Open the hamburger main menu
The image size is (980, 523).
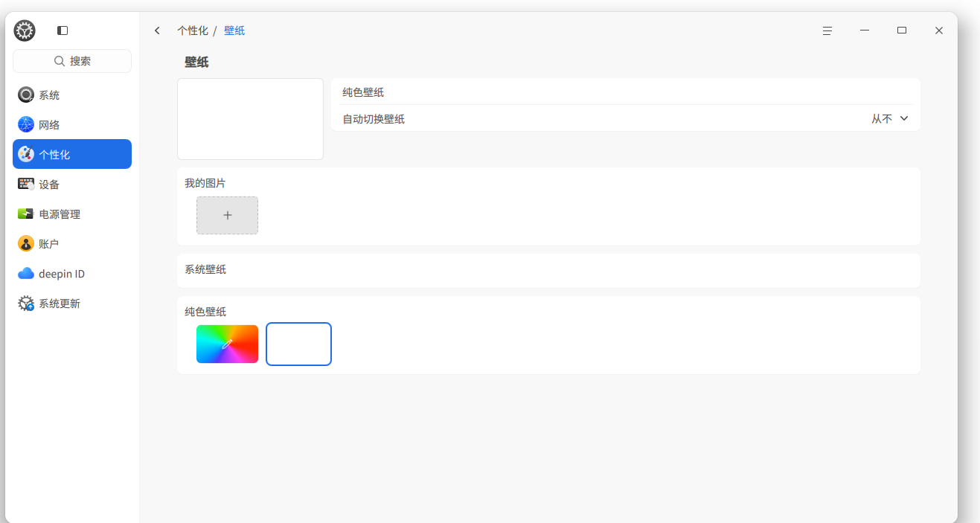coord(827,31)
